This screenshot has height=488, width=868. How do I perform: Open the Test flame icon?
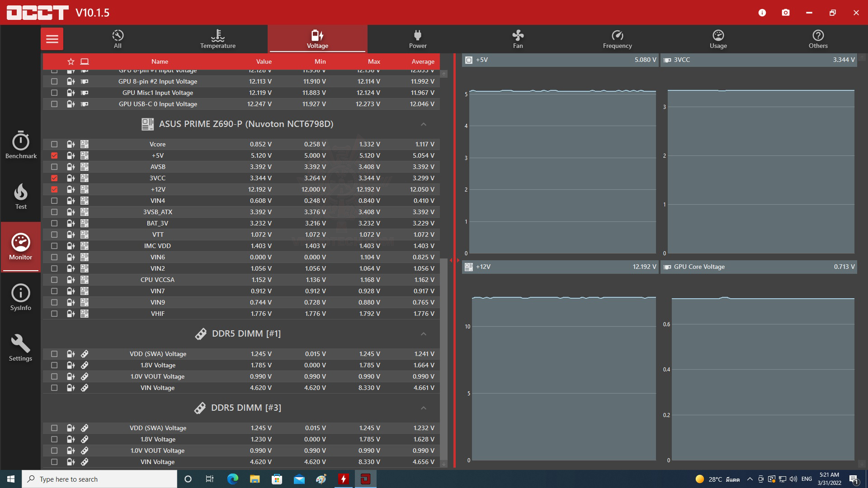point(21,196)
